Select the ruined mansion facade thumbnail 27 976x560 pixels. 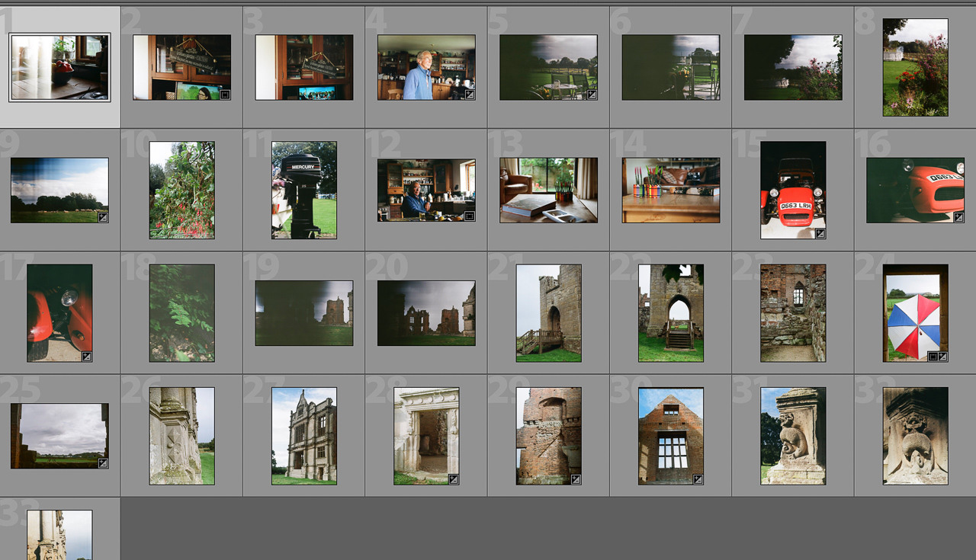[x=303, y=435]
